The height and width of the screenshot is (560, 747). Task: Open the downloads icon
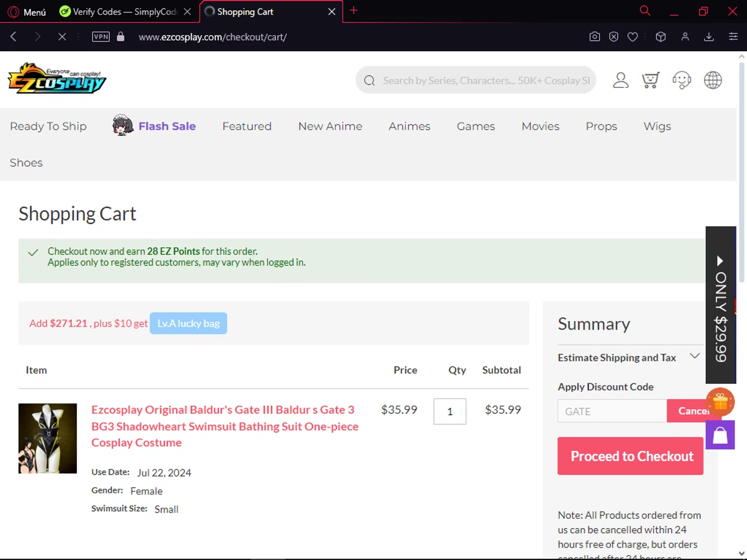709,36
